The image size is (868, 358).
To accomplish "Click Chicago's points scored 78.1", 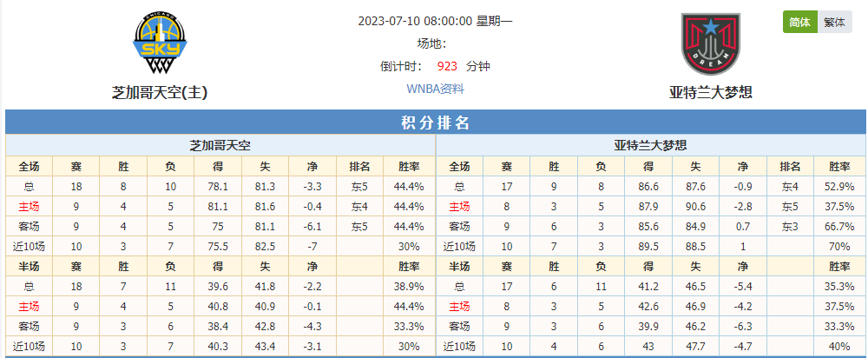I will [218, 187].
